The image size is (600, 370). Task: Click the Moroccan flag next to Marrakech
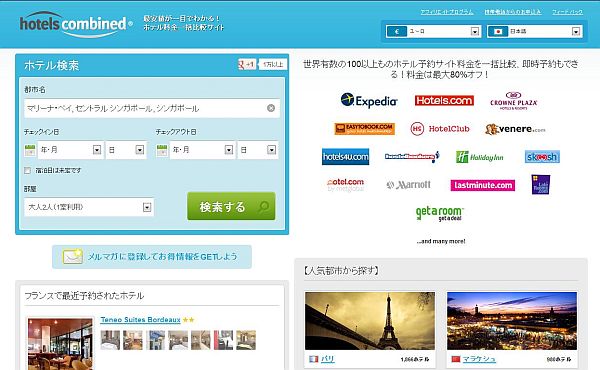tap(455, 359)
